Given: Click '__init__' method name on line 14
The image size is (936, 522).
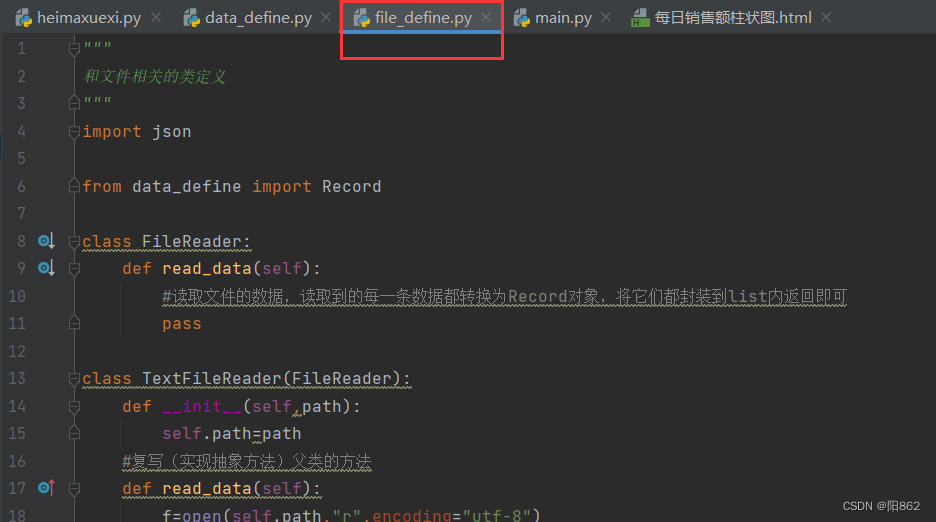Looking at the screenshot, I should point(202,406).
